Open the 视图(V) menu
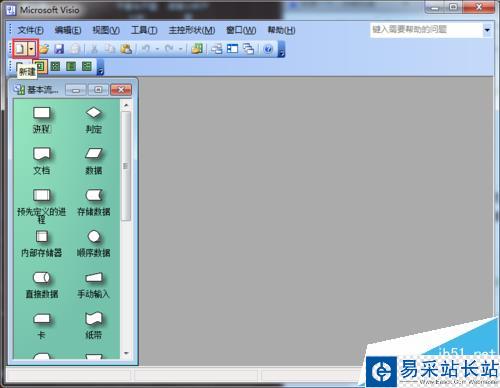Image resolution: width=500 pixels, height=388 pixels. point(106,30)
